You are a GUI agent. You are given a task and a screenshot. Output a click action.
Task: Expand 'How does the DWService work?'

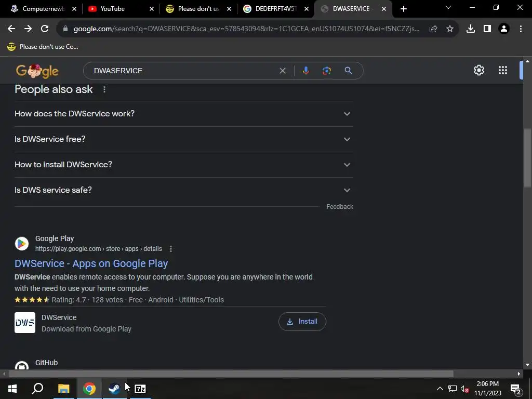tap(184, 114)
